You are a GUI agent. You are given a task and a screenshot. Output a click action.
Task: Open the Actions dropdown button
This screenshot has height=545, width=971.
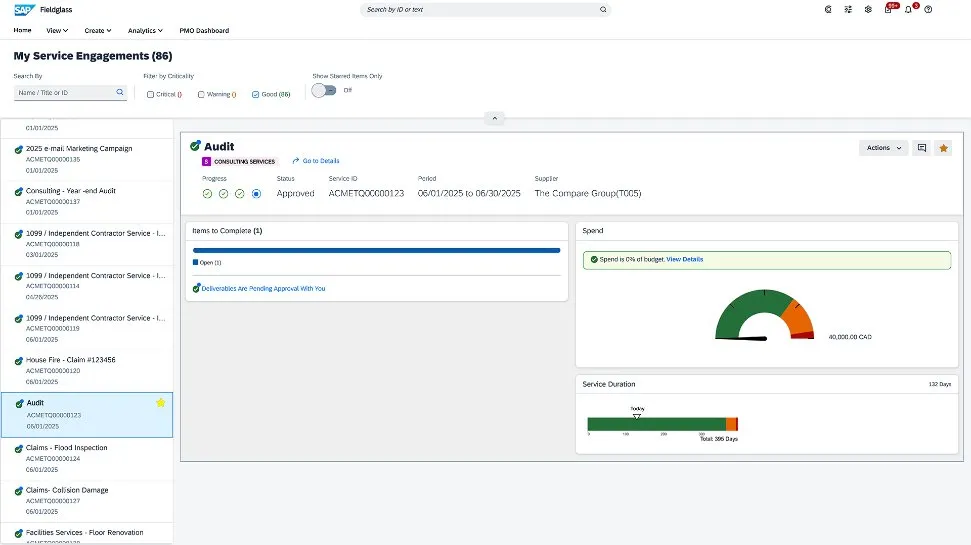pos(883,148)
